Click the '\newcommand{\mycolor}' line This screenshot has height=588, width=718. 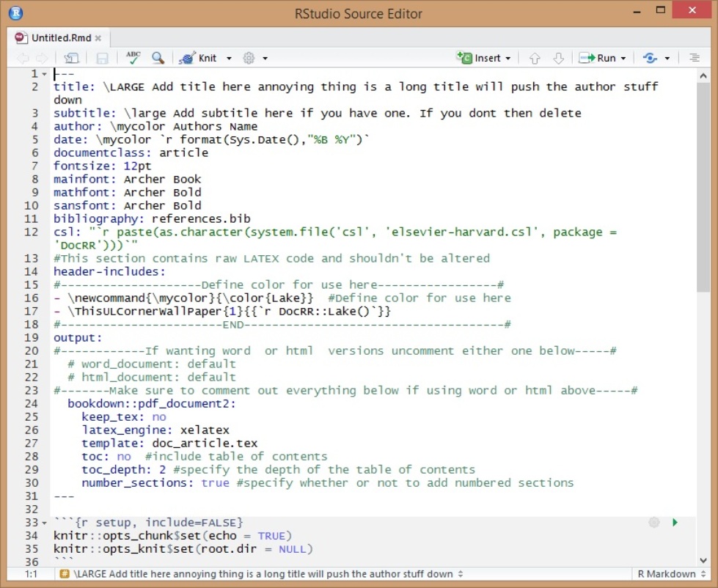[x=282, y=298]
